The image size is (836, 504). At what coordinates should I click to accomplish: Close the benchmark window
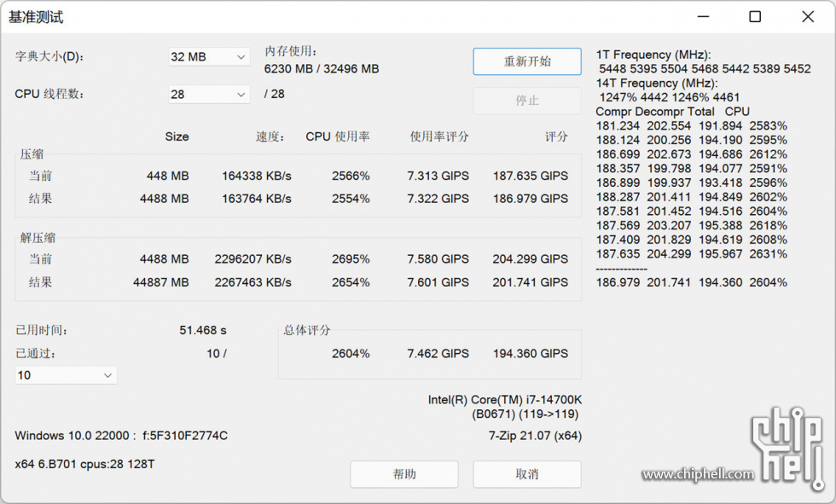(x=808, y=16)
